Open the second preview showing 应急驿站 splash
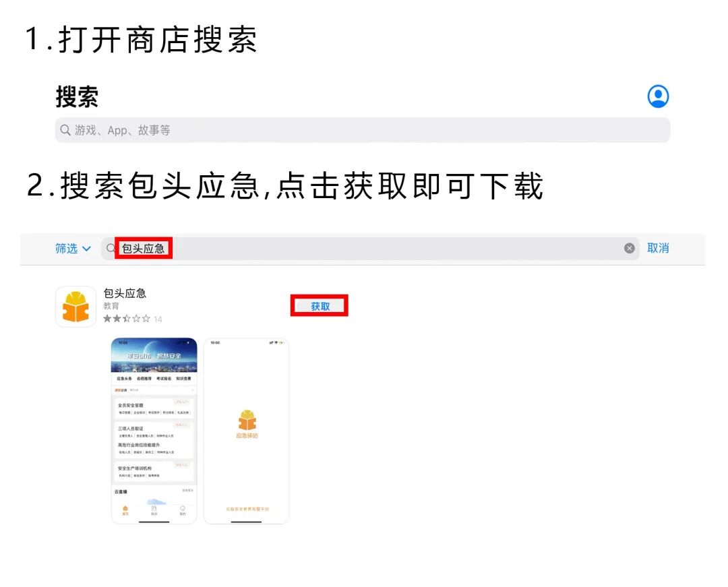Screen dimensions: 728x587 pos(247,431)
